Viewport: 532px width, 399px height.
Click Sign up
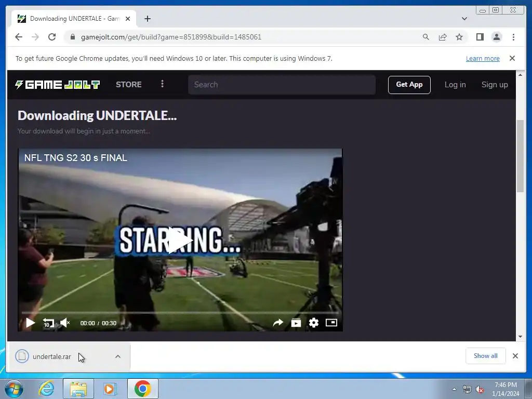pyautogui.click(x=495, y=85)
